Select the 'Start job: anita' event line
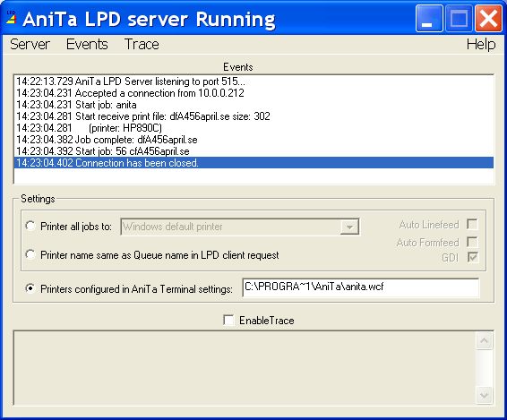The height and width of the screenshot is (420, 507). pos(253,105)
